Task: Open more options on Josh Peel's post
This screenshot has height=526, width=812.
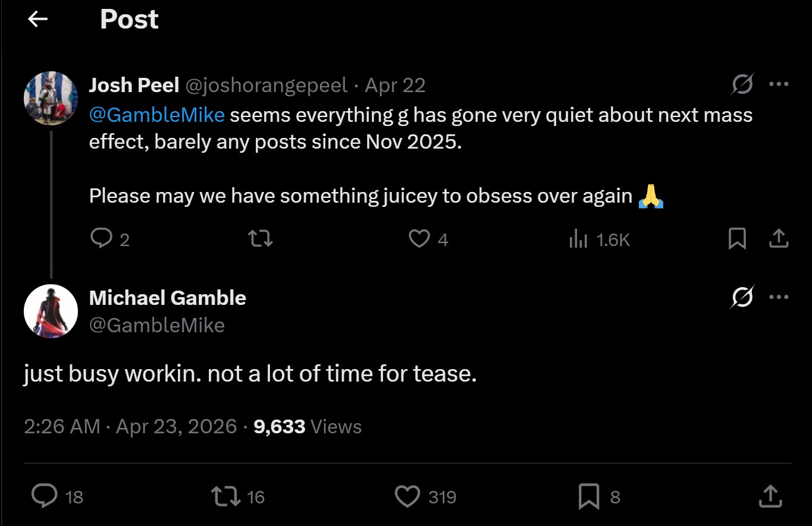Action: pyautogui.click(x=778, y=84)
